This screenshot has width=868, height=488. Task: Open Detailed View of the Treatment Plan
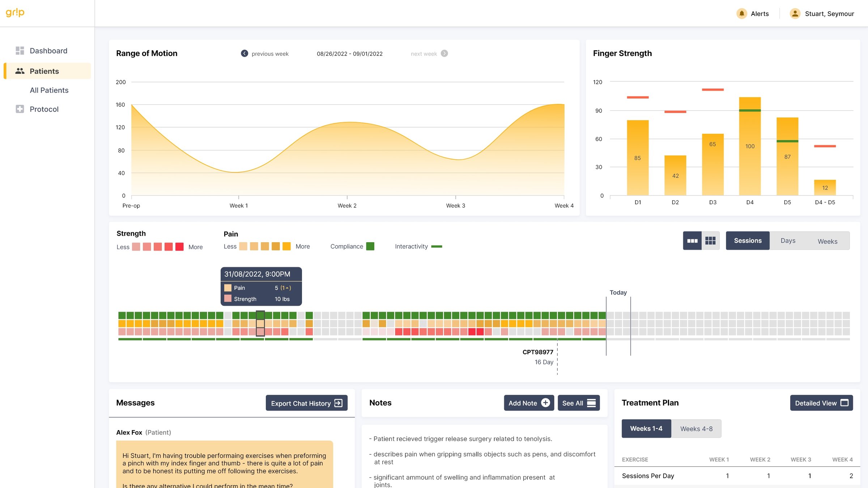click(821, 403)
